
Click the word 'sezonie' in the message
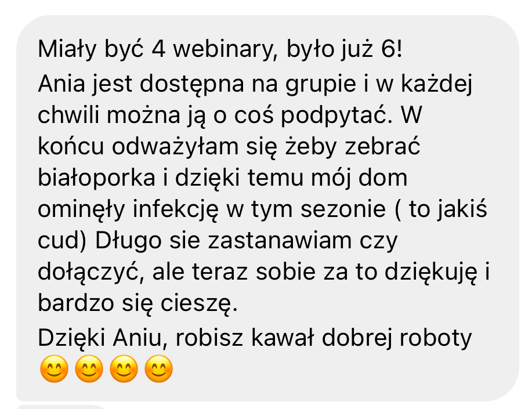point(343,209)
